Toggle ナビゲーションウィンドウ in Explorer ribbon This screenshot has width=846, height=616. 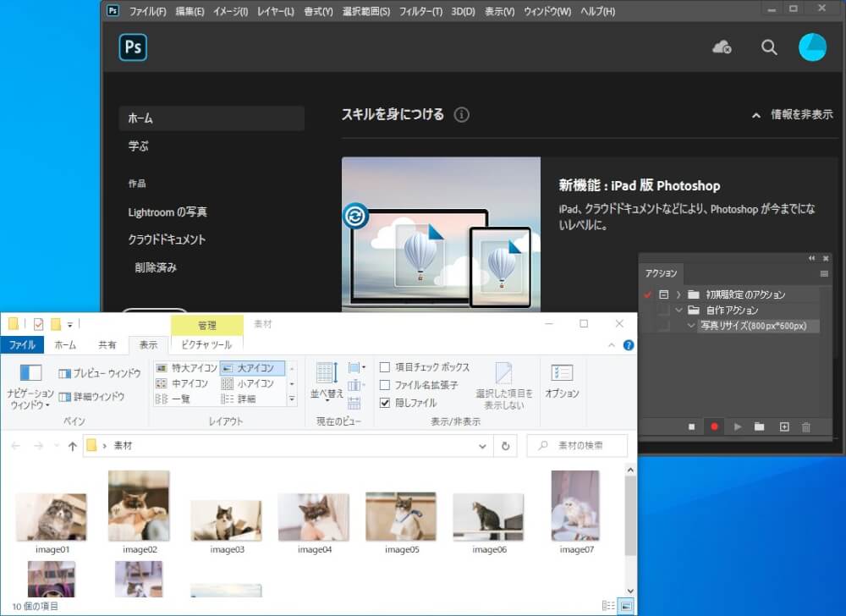[30, 388]
